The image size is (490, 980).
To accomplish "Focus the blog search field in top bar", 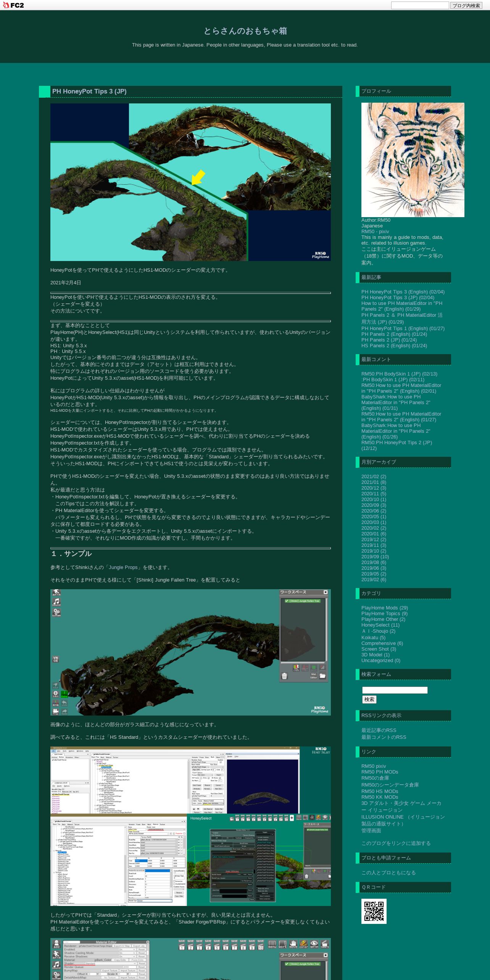I will 420,5.
